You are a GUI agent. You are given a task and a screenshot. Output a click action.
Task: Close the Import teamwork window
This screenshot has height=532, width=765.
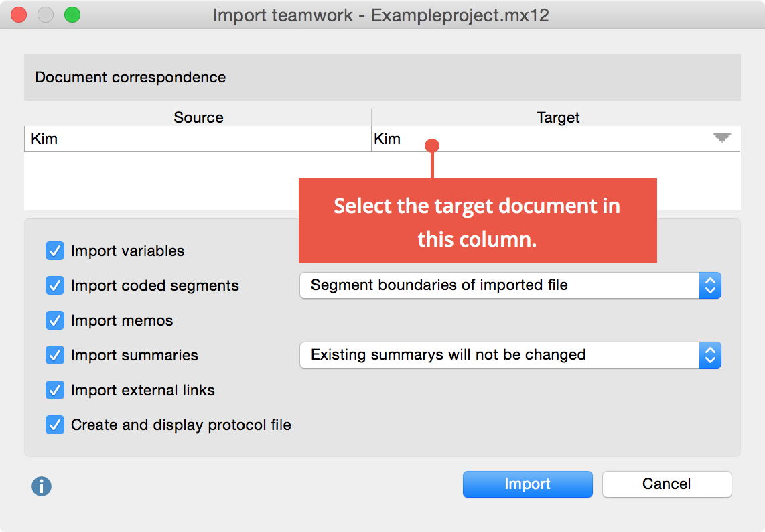[x=19, y=15]
